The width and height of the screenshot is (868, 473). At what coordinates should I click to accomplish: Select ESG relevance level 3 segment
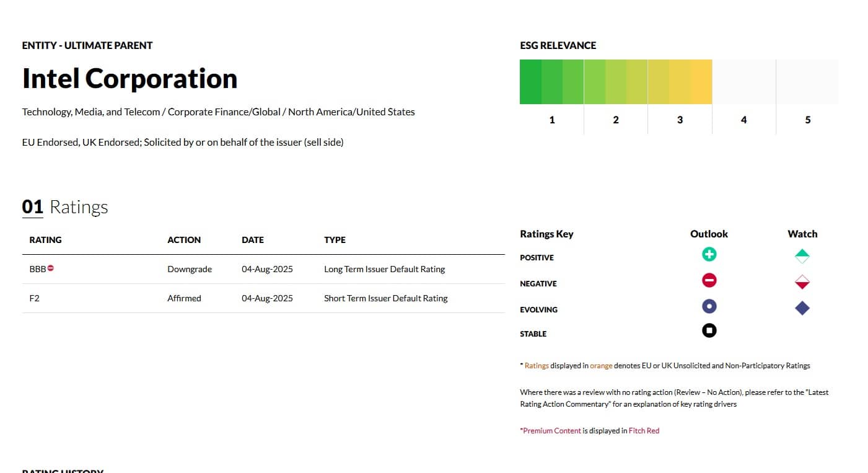680,82
